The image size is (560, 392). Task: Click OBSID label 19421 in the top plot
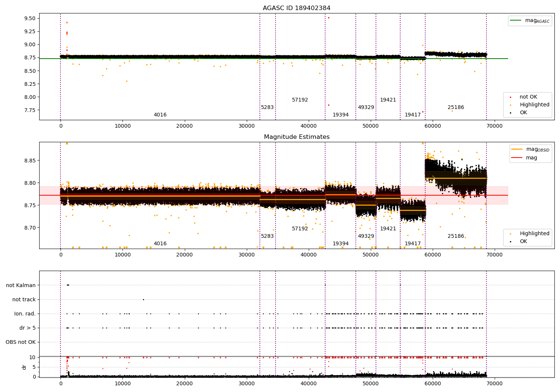click(388, 100)
